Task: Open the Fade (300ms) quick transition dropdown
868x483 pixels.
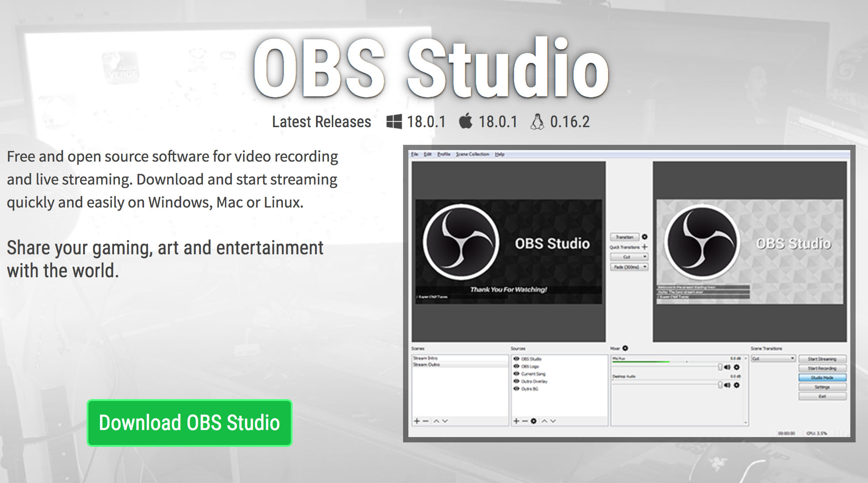Action: (629, 267)
